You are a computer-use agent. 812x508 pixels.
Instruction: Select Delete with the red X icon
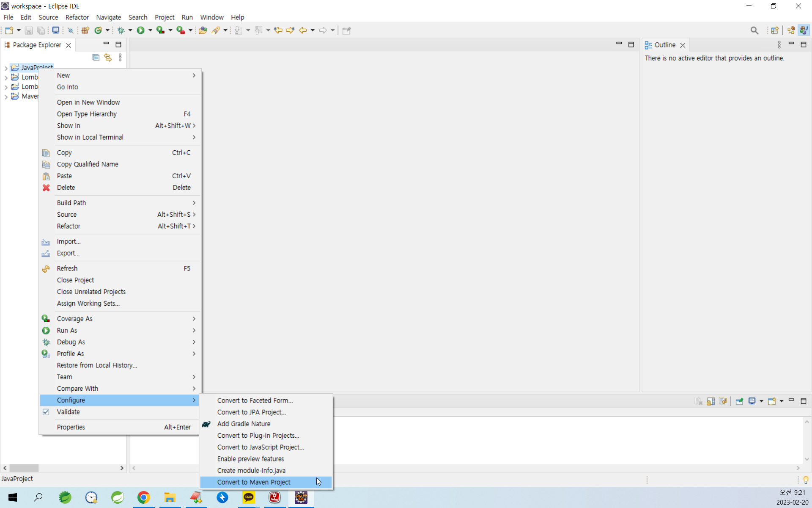point(120,188)
